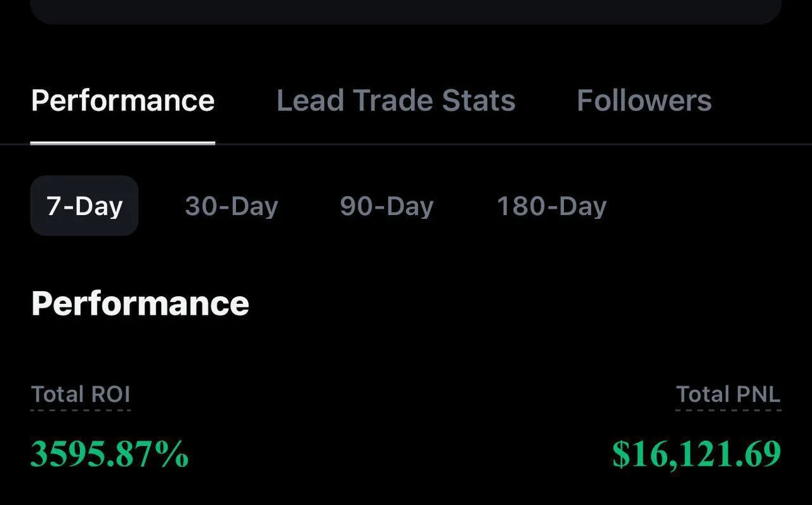Click the $16,121.69 PNL figure

click(x=696, y=454)
